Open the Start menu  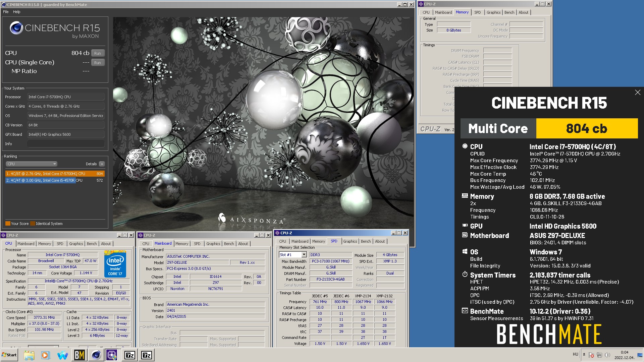[9, 355]
